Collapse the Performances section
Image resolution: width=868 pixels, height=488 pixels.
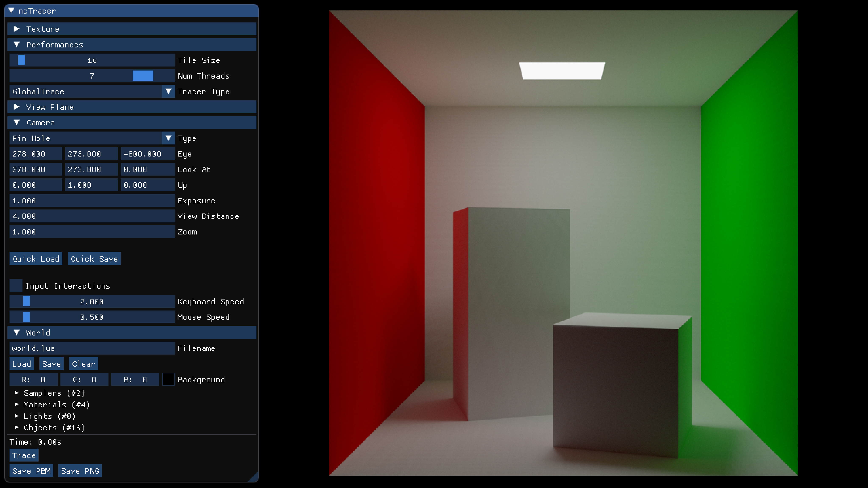click(x=17, y=44)
